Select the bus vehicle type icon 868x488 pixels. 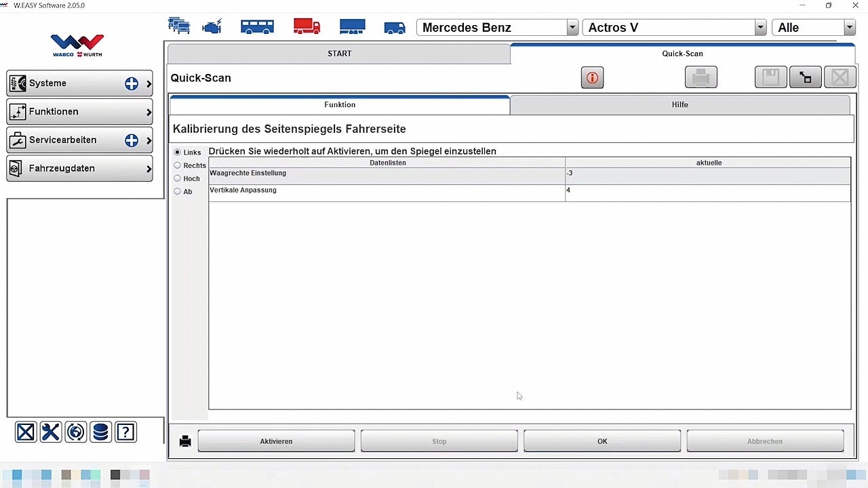pos(257,27)
